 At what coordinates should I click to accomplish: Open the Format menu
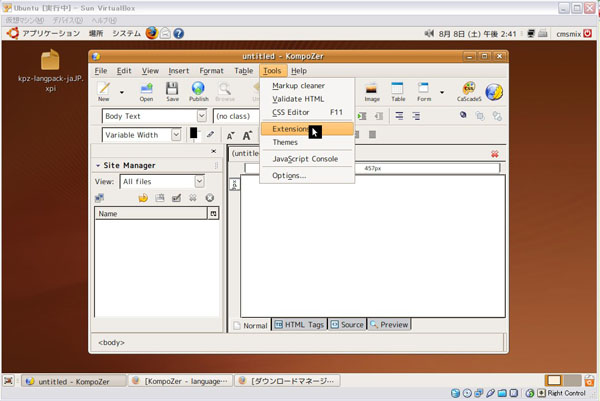[x=211, y=71]
